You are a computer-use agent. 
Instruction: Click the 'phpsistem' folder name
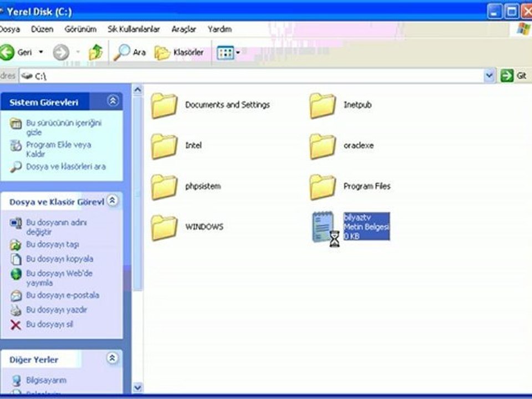(x=203, y=186)
